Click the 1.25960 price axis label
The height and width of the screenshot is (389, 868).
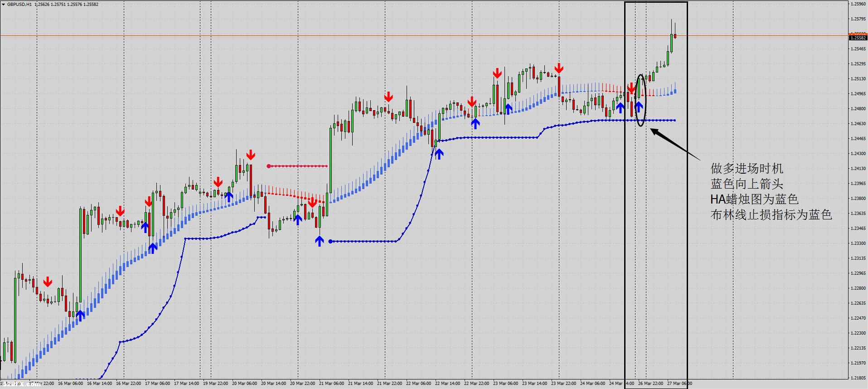tap(858, 4)
